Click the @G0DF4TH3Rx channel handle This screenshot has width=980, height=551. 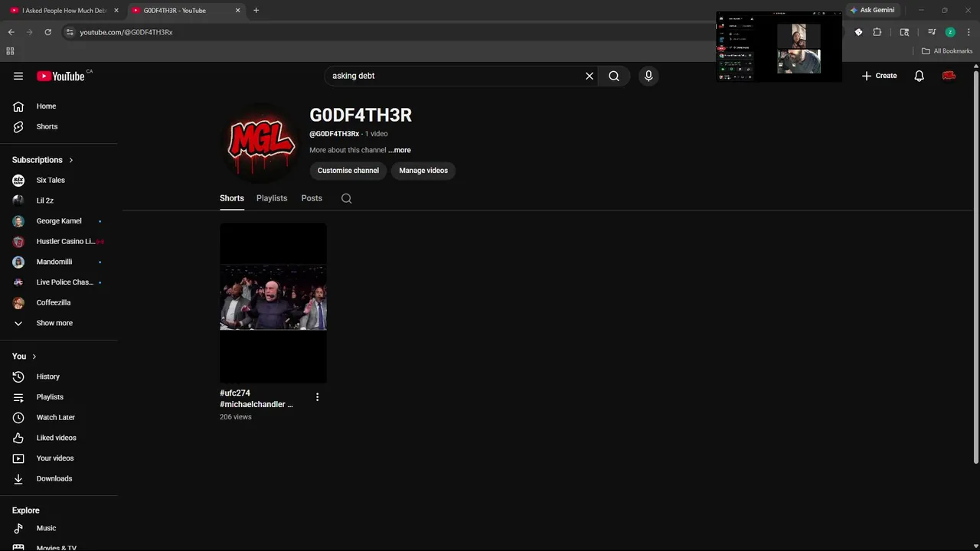point(334,134)
